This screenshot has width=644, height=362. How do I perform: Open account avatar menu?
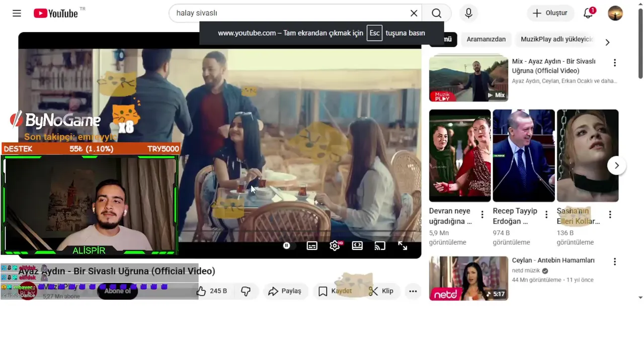[615, 13]
